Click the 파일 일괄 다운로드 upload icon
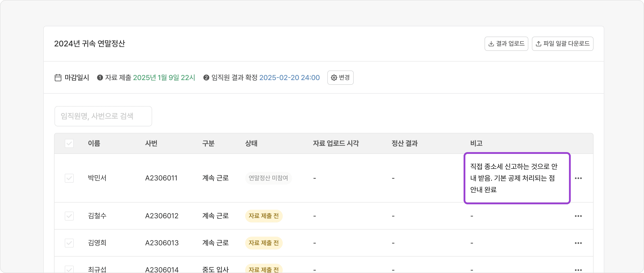This screenshot has width=644, height=273. click(539, 44)
